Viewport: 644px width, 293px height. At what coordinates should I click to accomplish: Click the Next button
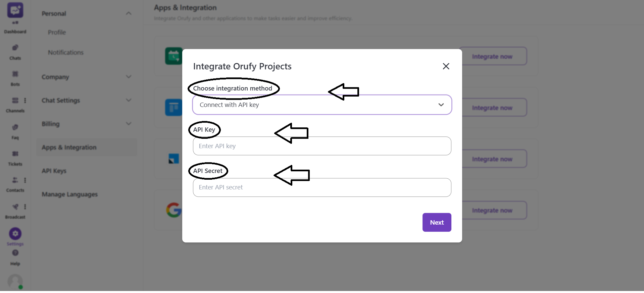pos(437,222)
